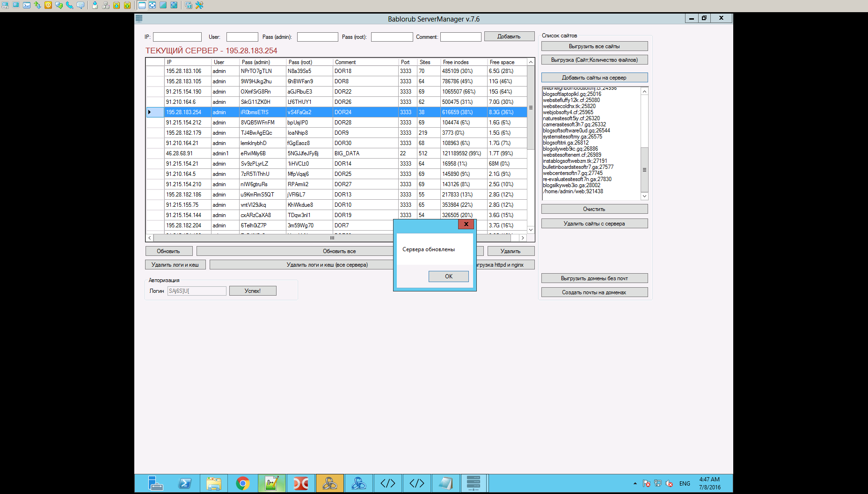This screenshot has width=868, height=494.
Task: Click the Добавить button
Action: coord(509,36)
